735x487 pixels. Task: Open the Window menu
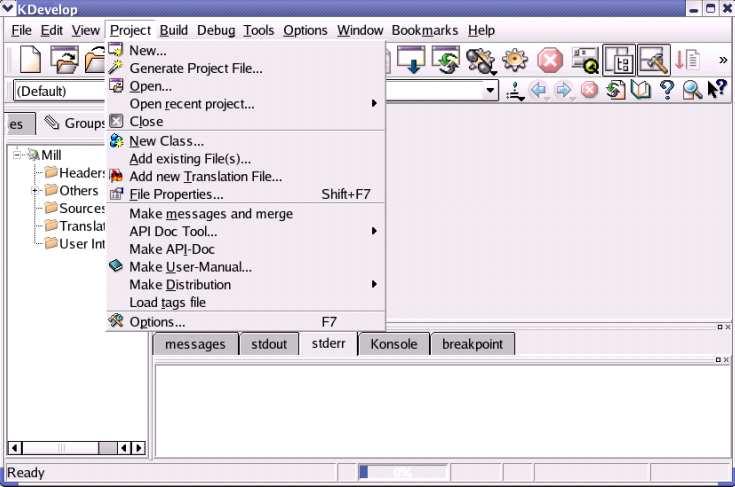360,30
